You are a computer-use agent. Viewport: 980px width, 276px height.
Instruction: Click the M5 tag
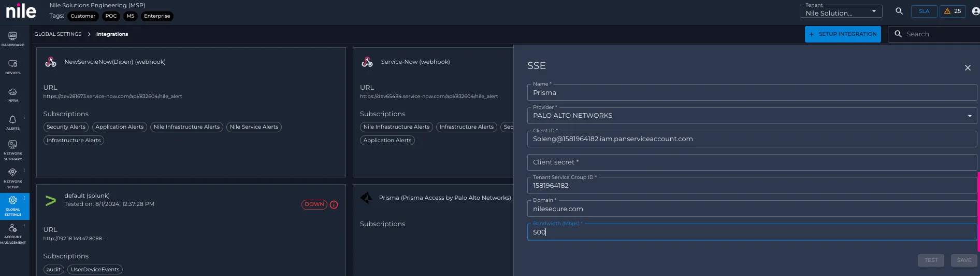(x=131, y=16)
